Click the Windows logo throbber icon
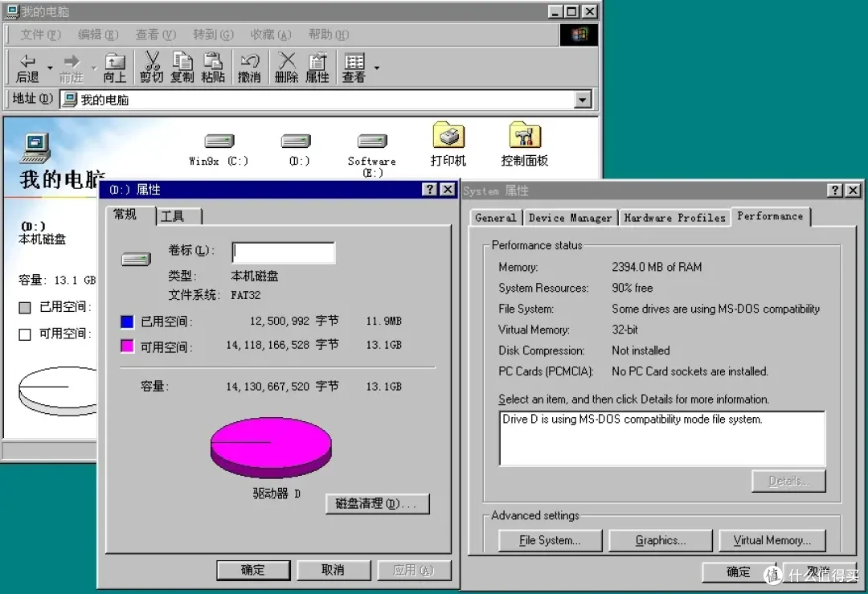The width and height of the screenshot is (868, 594). click(x=579, y=35)
